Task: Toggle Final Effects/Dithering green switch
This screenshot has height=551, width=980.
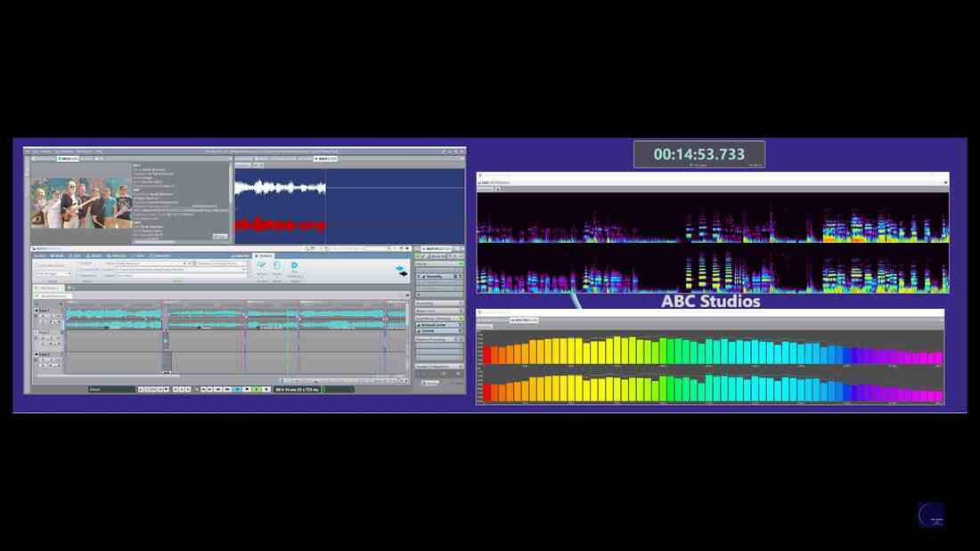Action: click(461, 318)
